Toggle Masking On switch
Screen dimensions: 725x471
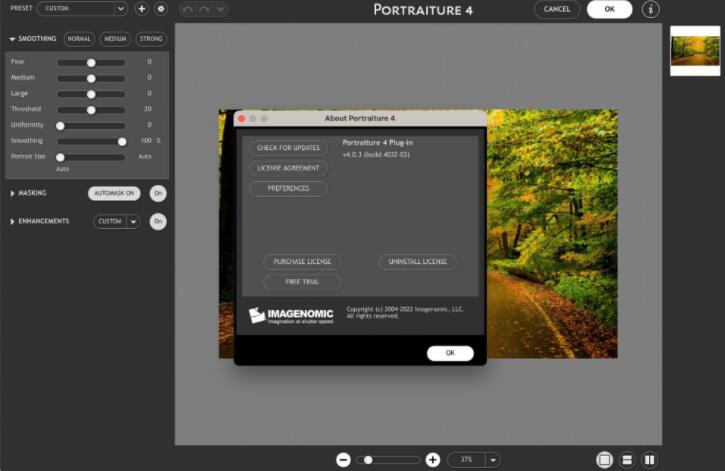158,193
